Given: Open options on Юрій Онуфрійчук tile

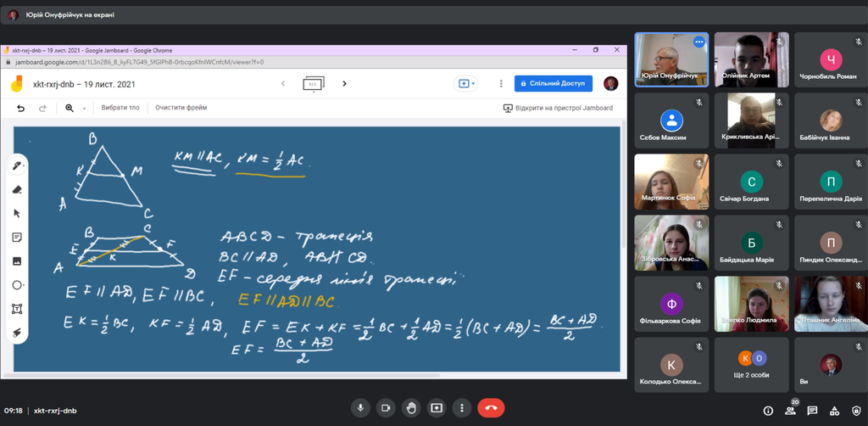Looking at the screenshot, I should click(x=699, y=42).
